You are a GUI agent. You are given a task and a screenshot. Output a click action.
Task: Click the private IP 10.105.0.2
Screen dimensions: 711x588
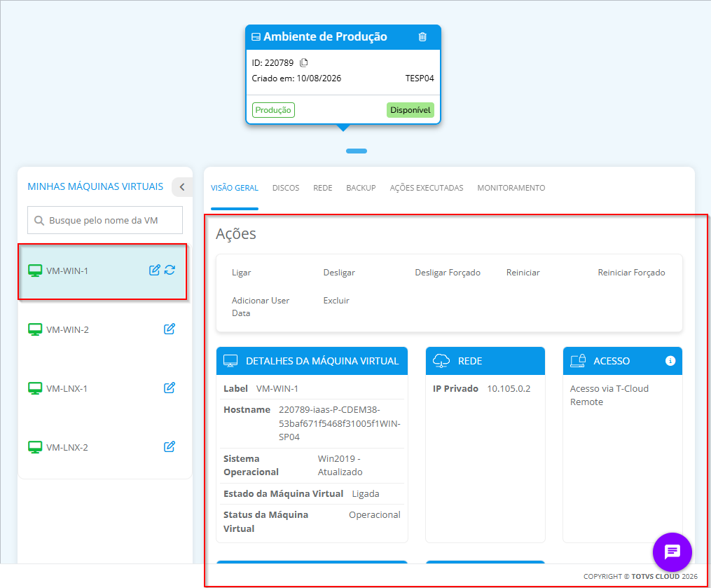[x=509, y=389]
